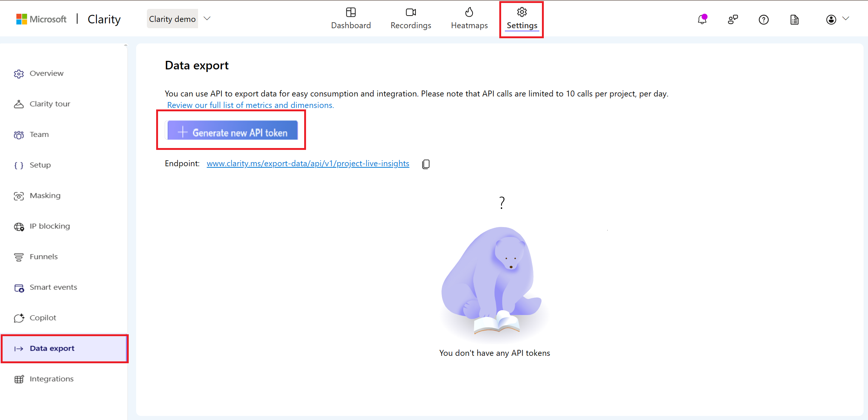
Task: Copy the endpoint URL using copy icon
Action: tap(425, 164)
